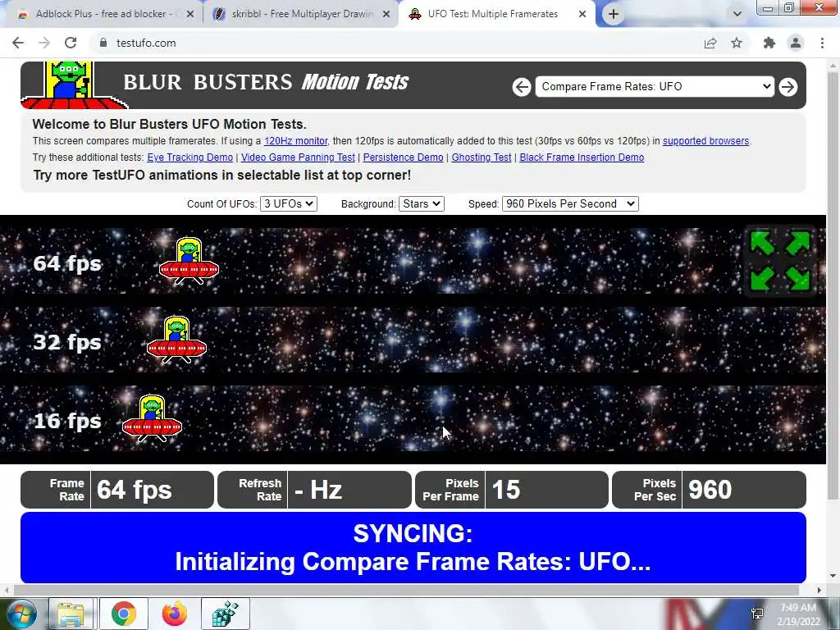This screenshot has width=840, height=630.
Task: Click the Refresh Rate - Hz readout
Action: coord(314,490)
